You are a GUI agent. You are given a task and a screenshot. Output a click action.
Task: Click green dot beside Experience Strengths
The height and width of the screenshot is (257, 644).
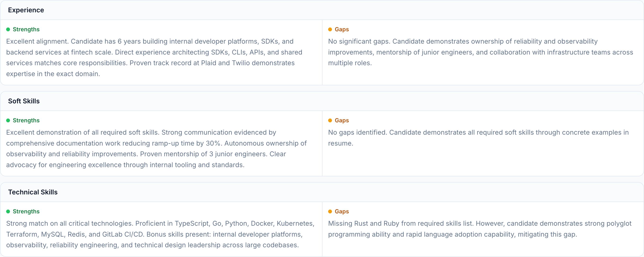8,30
